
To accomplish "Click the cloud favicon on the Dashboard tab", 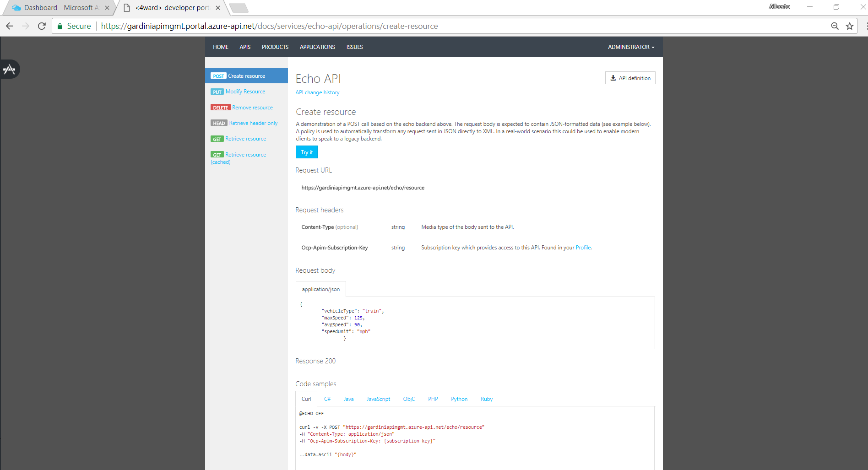I will (16, 7).
